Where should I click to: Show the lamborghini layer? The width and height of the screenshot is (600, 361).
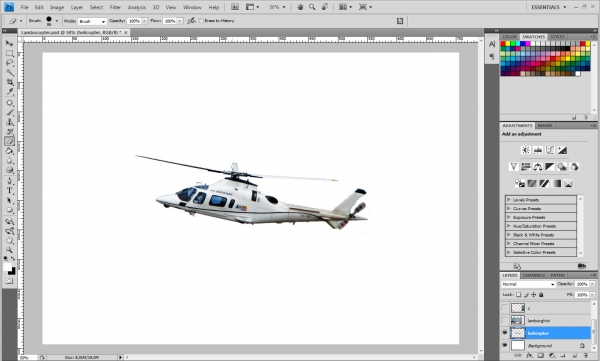505,320
